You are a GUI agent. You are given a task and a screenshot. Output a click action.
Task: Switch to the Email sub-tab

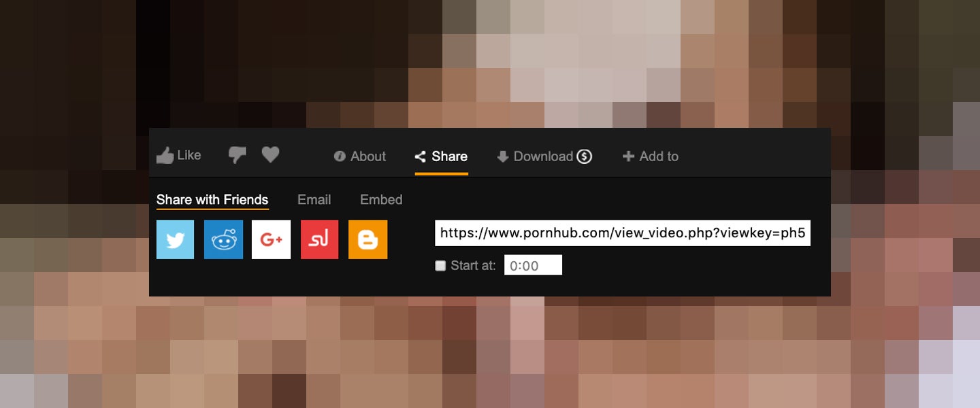point(314,200)
